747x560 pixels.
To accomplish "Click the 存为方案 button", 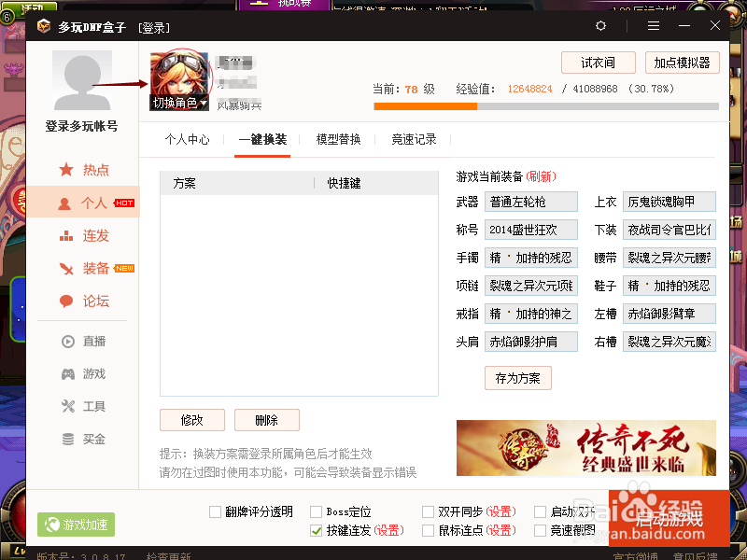I will tap(518, 378).
